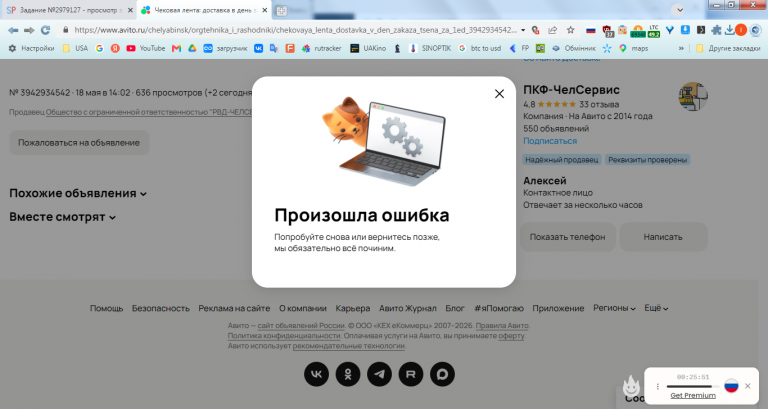768x409 pixels.
Task: Open the tab search dropdown arrow
Action: pos(679,10)
